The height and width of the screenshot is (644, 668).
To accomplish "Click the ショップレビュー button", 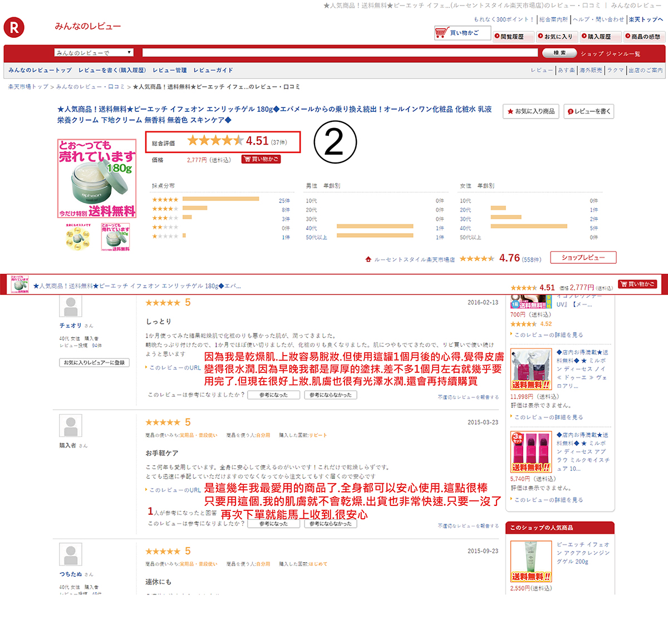I will click(583, 258).
